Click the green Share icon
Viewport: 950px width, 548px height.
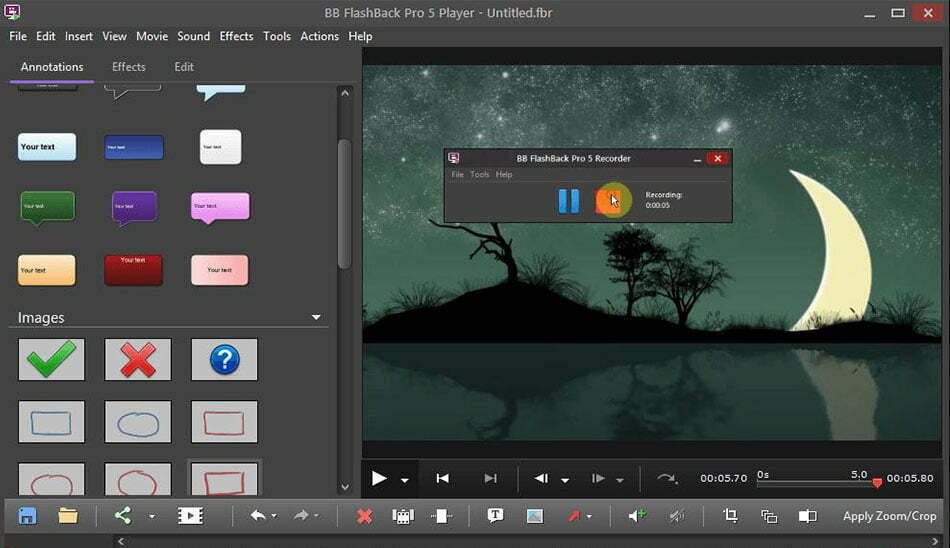(123, 516)
